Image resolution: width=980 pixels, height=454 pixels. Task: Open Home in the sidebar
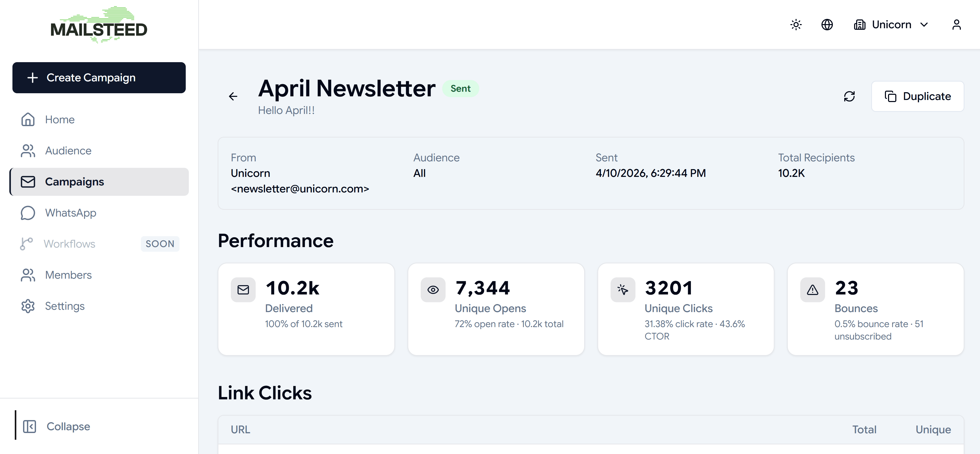point(60,119)
